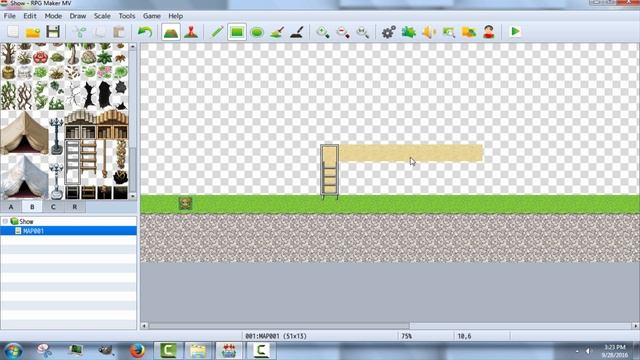640x360 pixels.
Task: Switch to Event editing mode icon
Action: [191, 32]
